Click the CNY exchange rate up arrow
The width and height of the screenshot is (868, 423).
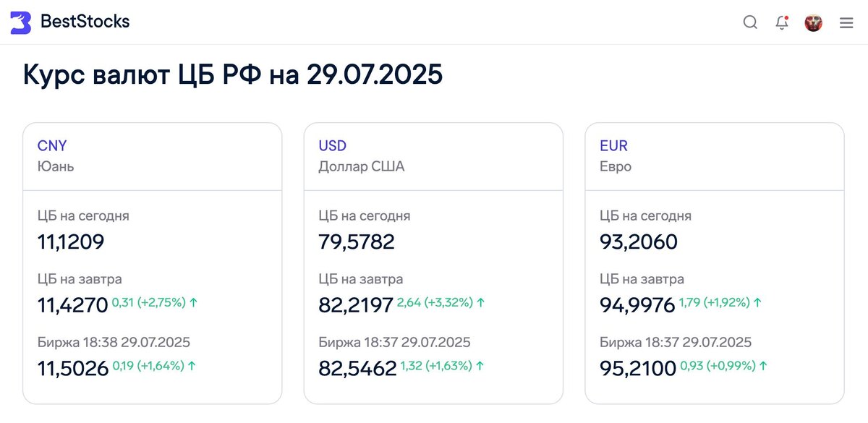pos(192,366)
